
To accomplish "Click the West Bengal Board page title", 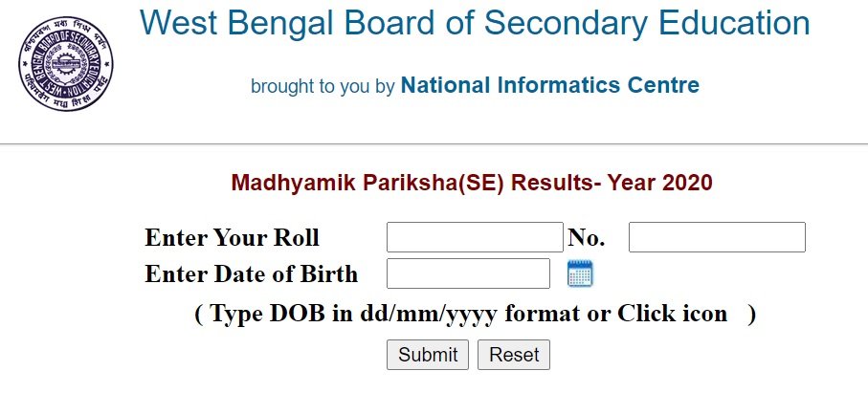I will [x=475, y=23].
